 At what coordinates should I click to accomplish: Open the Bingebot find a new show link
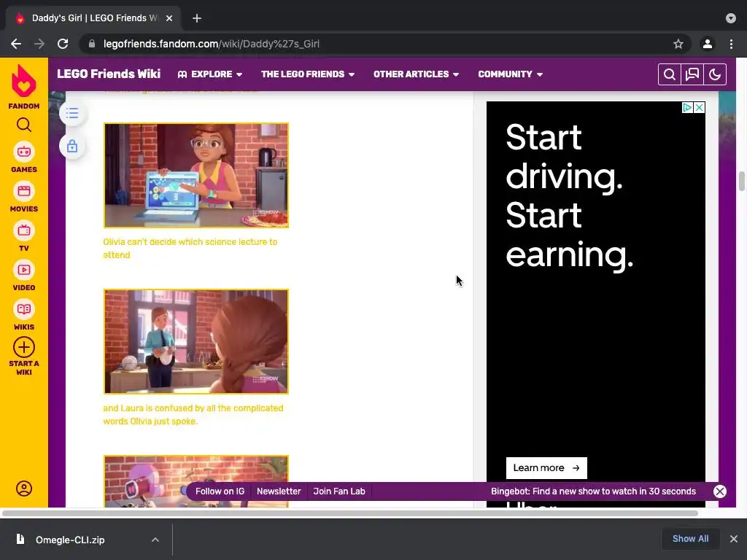pos(593,491)
